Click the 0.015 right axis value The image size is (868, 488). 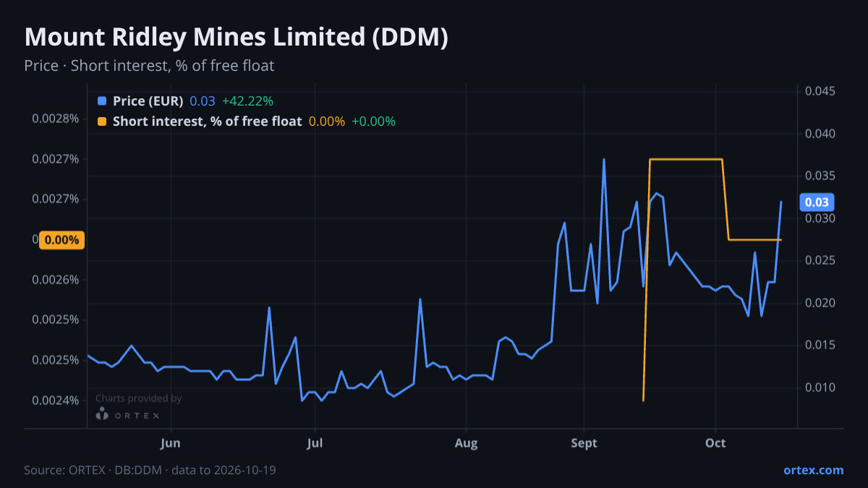pos(819,345)
